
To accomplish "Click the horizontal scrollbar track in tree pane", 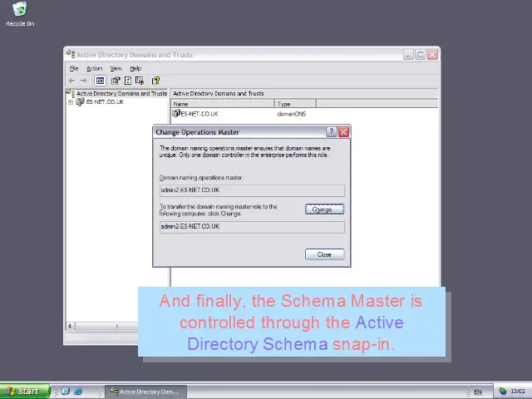I will tap(106, 326).
